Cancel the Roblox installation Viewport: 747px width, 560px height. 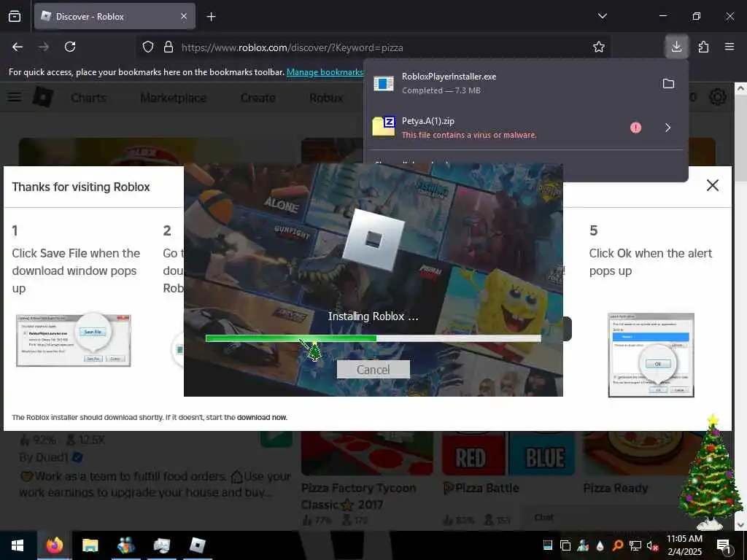tap(373, 370)
